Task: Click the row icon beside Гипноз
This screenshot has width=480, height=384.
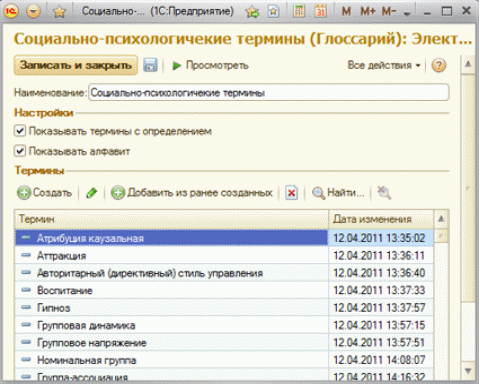Action: click(x=26, y=307)
